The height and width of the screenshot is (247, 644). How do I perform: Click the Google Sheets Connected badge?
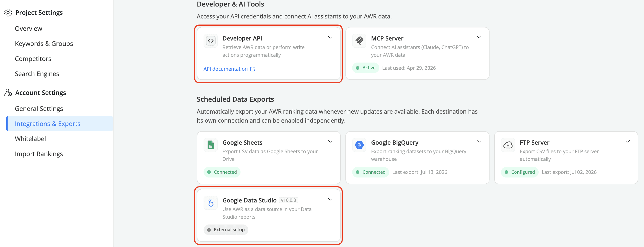(222, 172)
